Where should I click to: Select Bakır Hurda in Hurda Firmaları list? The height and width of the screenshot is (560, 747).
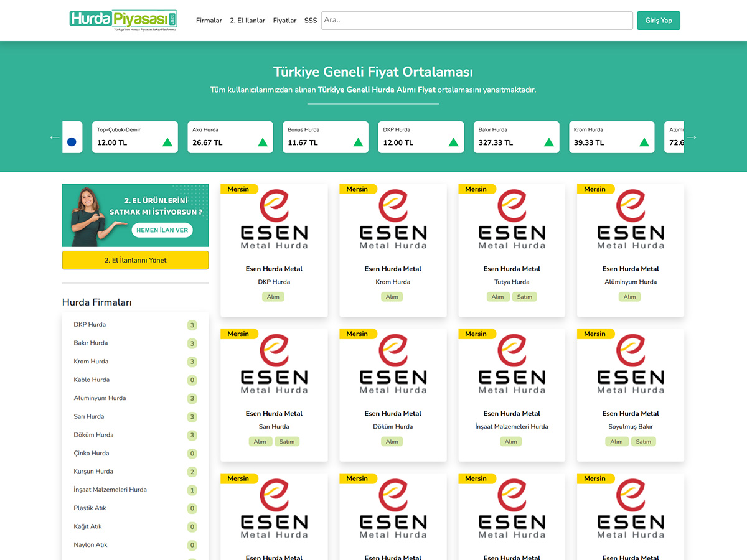[91, 343]
